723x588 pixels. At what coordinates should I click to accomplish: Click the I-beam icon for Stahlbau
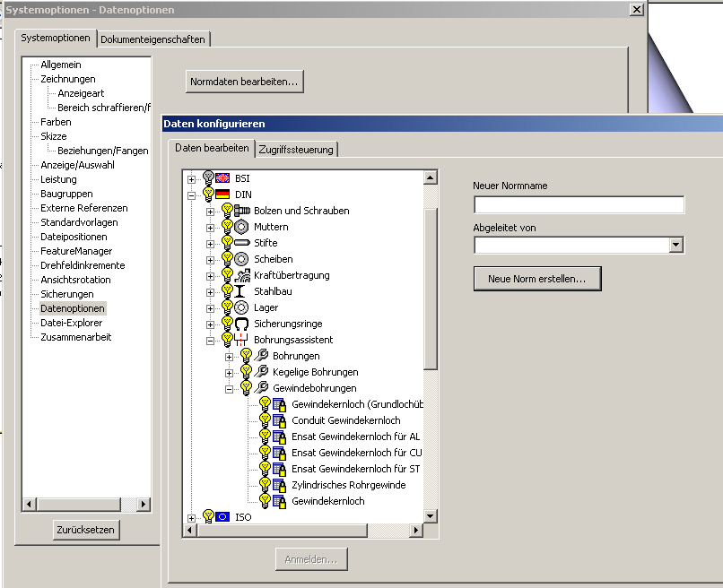240,291
